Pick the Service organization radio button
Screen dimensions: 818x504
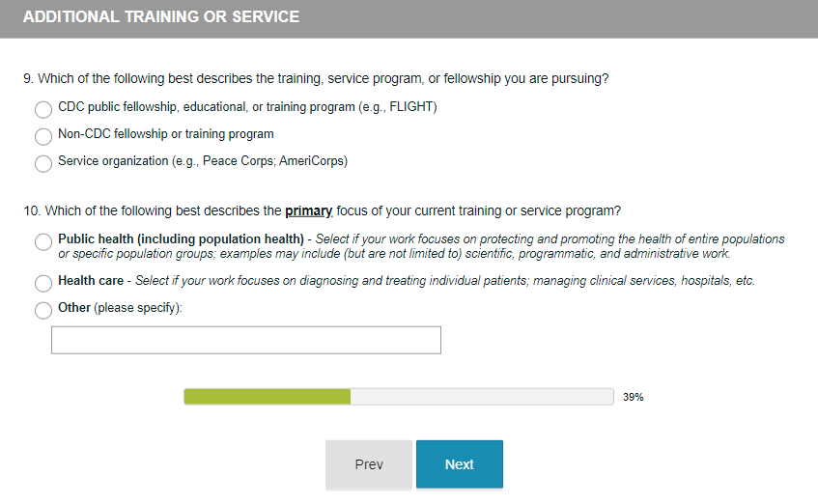coord(43,164)
